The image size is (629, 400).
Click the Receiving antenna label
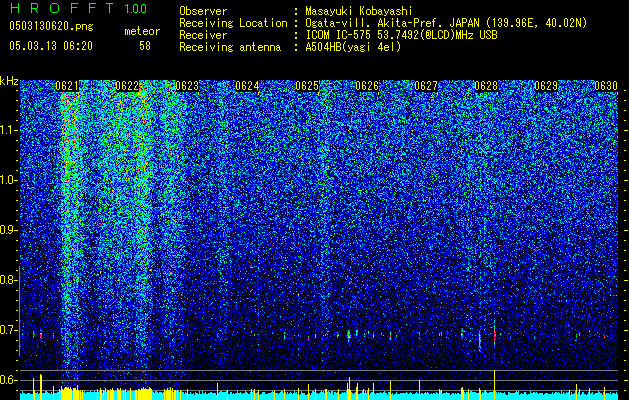tap(230, 47)
